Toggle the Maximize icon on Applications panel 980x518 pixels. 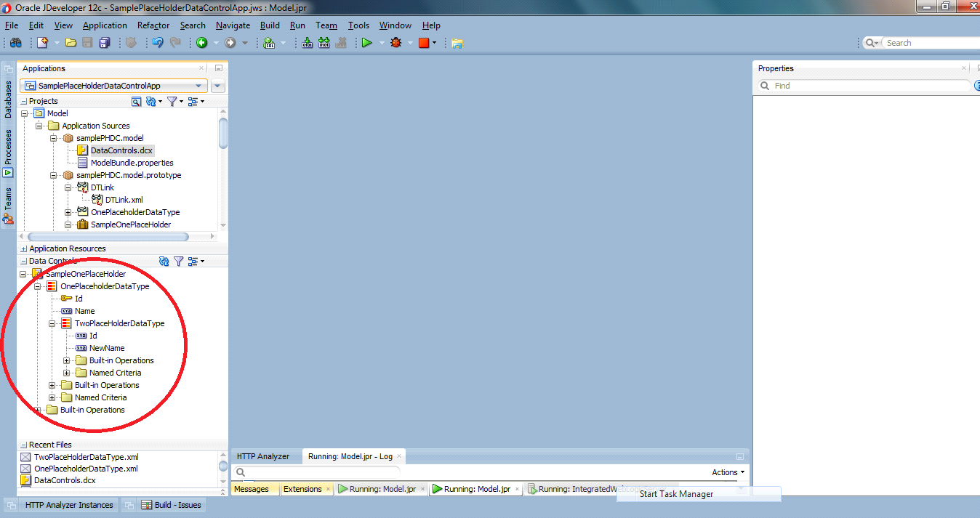(218, 68)
